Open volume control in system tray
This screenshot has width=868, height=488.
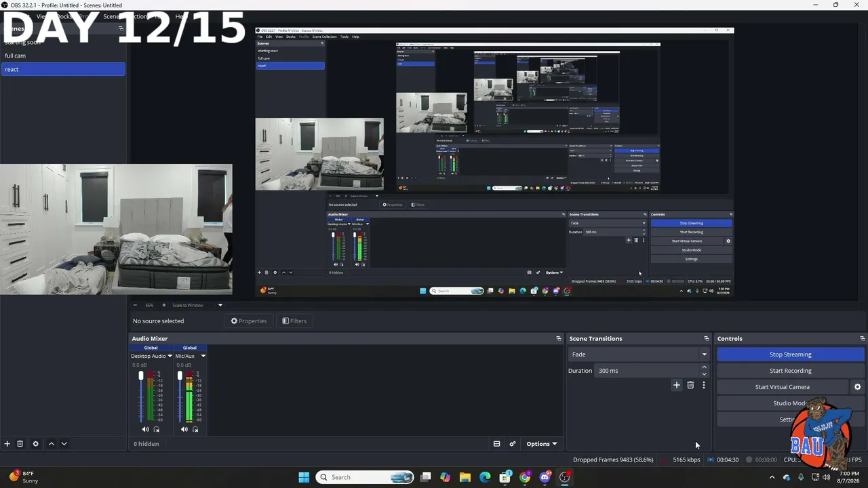pyautogui.click(x=827, y=477)
